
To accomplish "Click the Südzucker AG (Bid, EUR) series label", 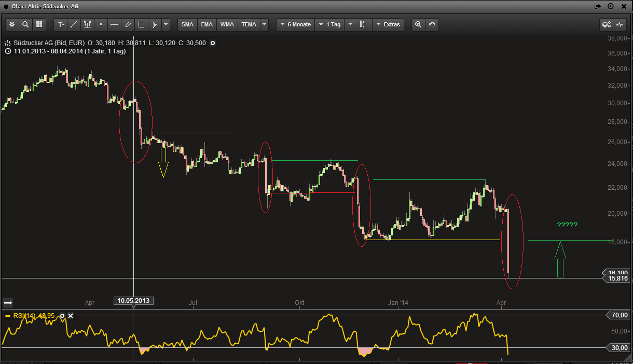I will [x=49, y=43].
